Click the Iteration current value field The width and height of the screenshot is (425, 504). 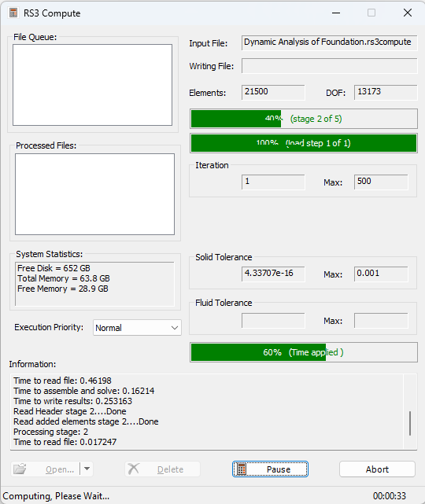(x=273, y=182)
